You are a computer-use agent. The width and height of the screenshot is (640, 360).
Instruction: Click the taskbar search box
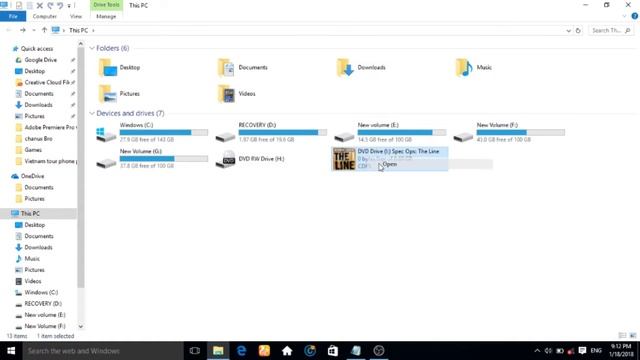[x=103, y=351]
